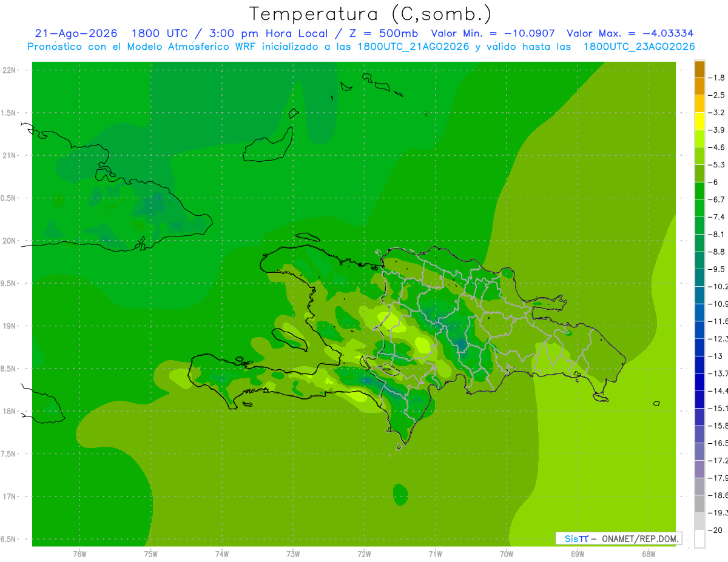Click the "19N" latitude axis label
The image size is (728, 562).
10,326
